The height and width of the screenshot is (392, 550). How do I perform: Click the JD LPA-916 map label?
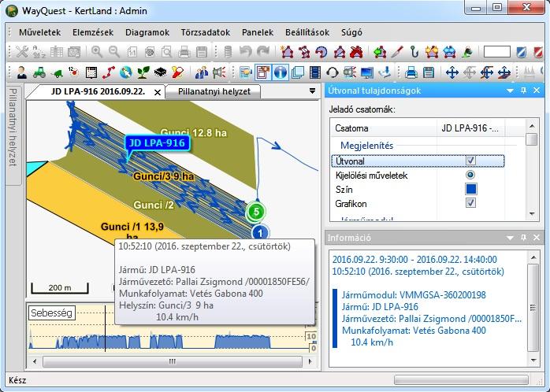point(157,143)
